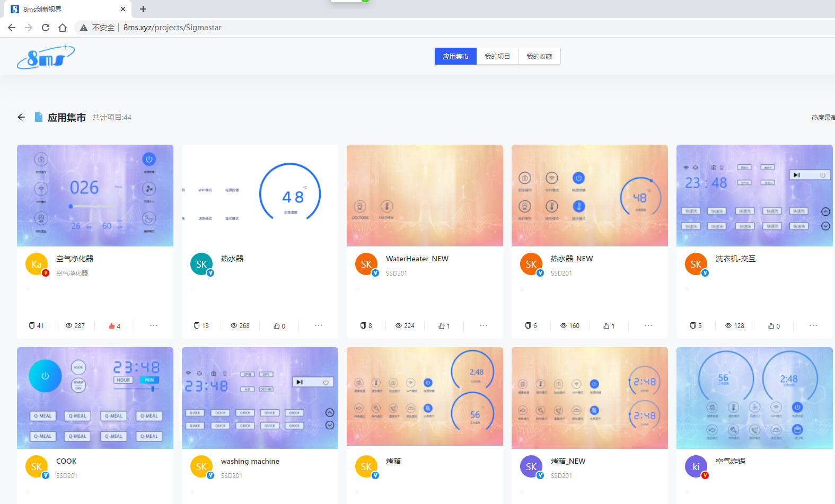Open the washing machine project title
The width and height of the screenshot is (835, 504).
(250, 461)
